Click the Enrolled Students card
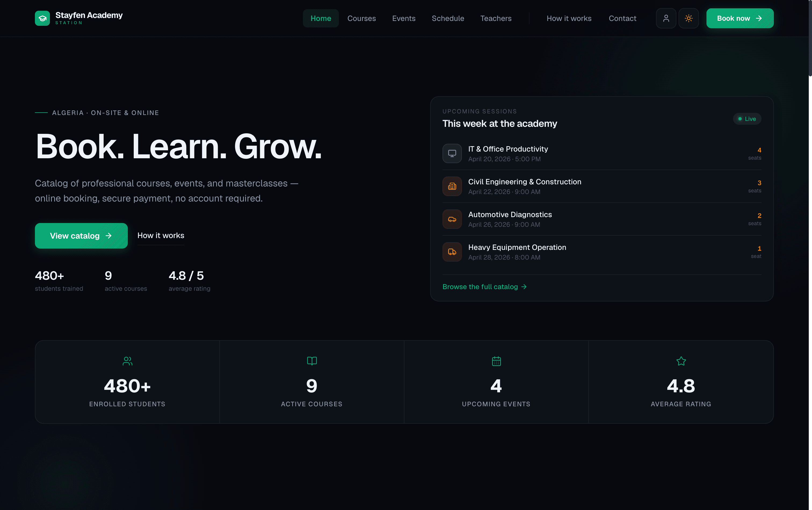This screenshot has width=812, height=510. [x=128, y=382]
